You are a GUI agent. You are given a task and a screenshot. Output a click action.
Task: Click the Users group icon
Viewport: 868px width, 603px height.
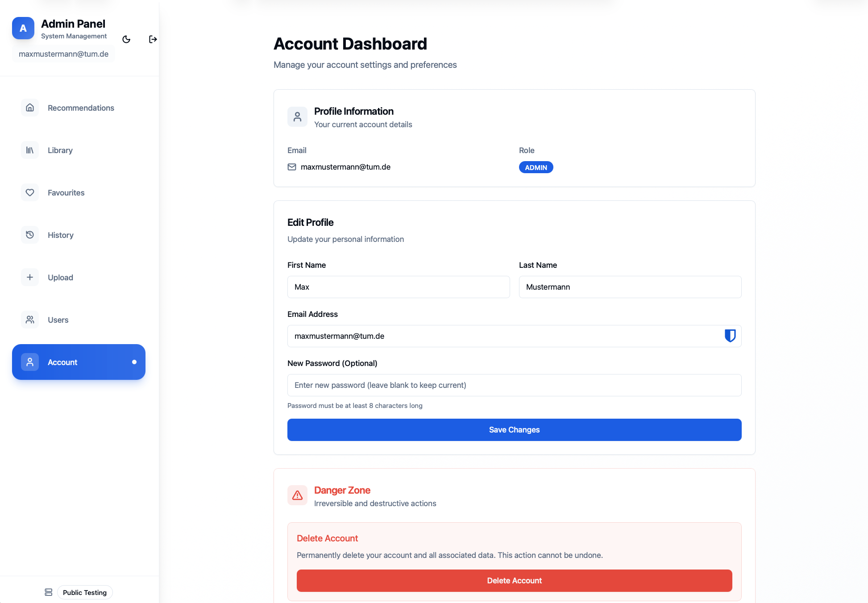[x=30, y=320]
